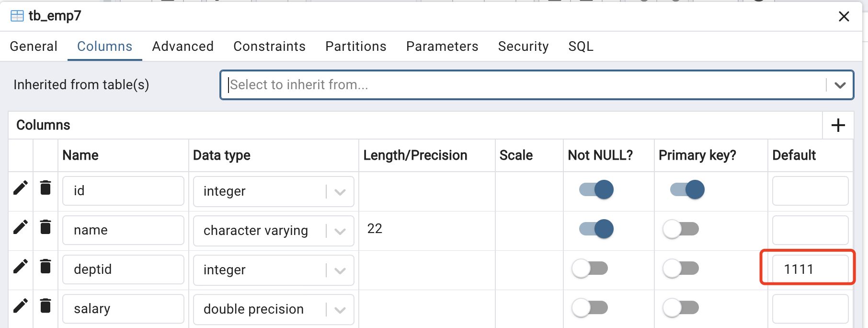Open the SQL tab

click(x=581, y=46)
